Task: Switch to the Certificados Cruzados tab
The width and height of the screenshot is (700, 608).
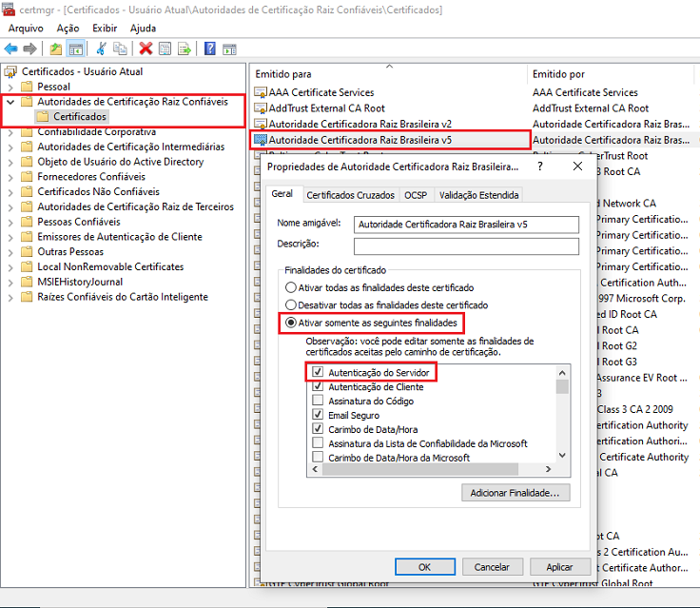Action: 350,195
